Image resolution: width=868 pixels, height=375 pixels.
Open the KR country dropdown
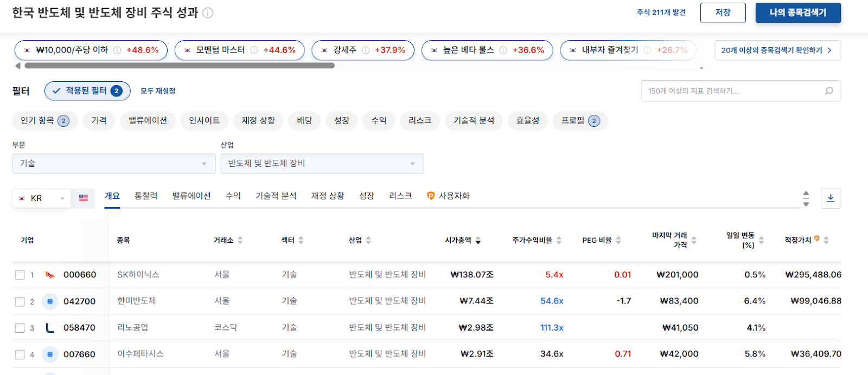42,198
